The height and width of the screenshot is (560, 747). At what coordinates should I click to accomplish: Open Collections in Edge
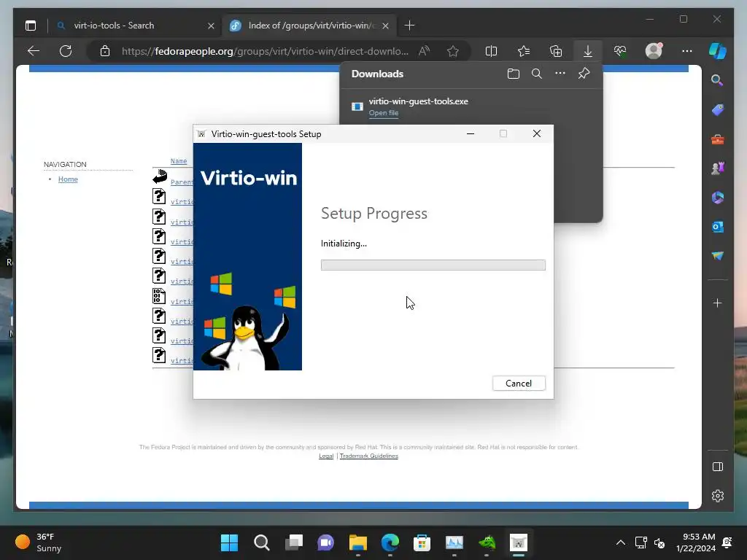[x=555, y=51]
